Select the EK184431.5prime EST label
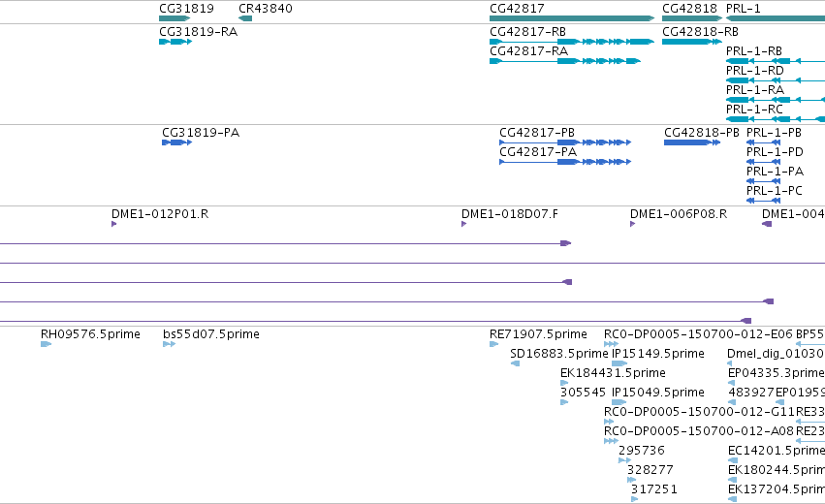Image resolution: width=825 pixels, height=504 pixels. 613,372
